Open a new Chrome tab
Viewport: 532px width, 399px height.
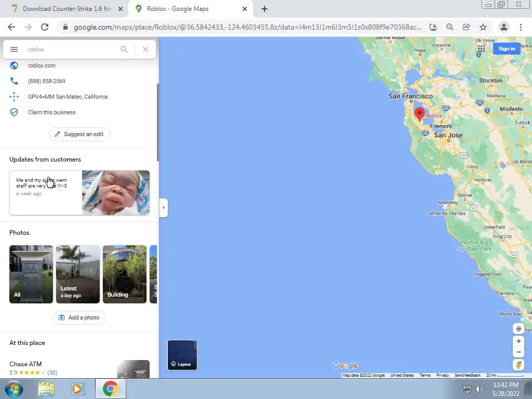click(264, 9)
